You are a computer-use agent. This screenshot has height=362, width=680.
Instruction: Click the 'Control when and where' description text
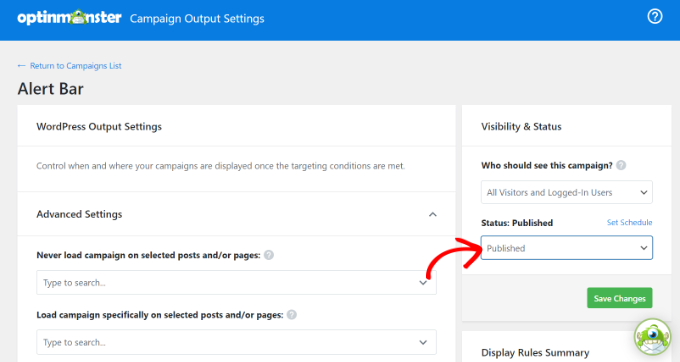[x=220, y=166]
